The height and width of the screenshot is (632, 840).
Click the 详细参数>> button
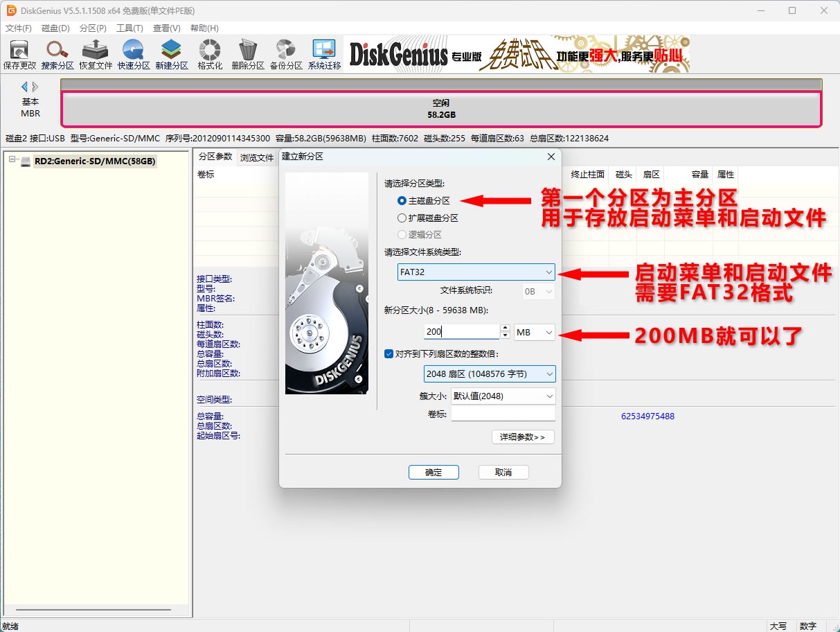tap(523, 437)
